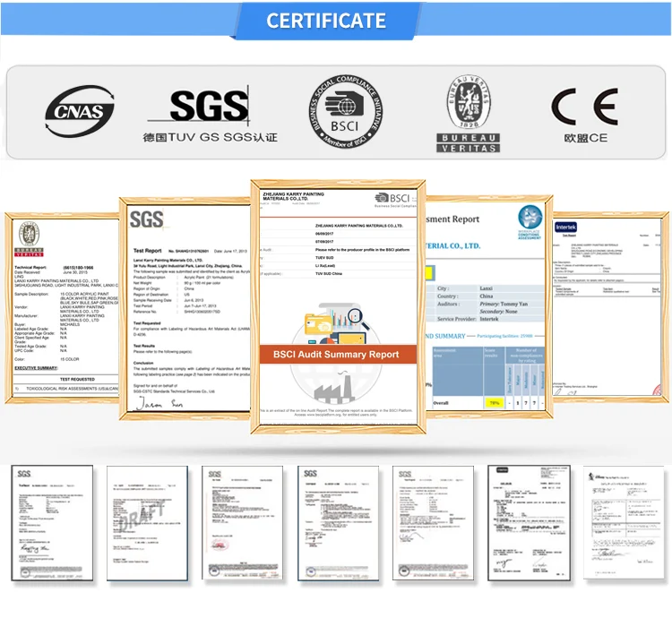Open the first small SGS document thumbnail
The height and width of the screenshot is (618, 672).
pos(52,523)
